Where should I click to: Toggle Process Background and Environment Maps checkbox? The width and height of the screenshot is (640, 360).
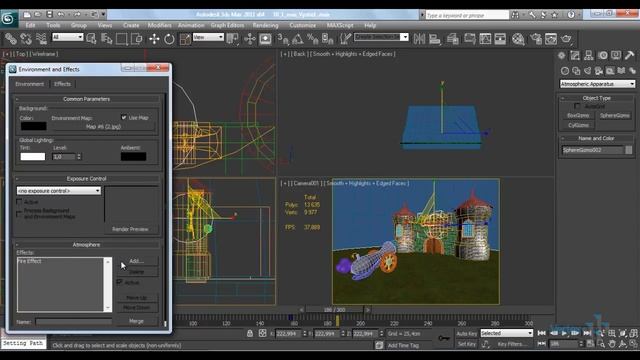[x=19, y=213]
